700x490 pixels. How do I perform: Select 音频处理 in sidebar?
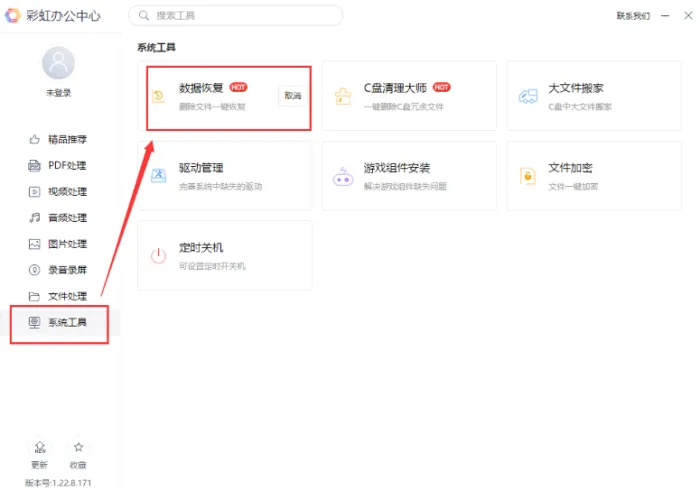(x=58, y=218)
